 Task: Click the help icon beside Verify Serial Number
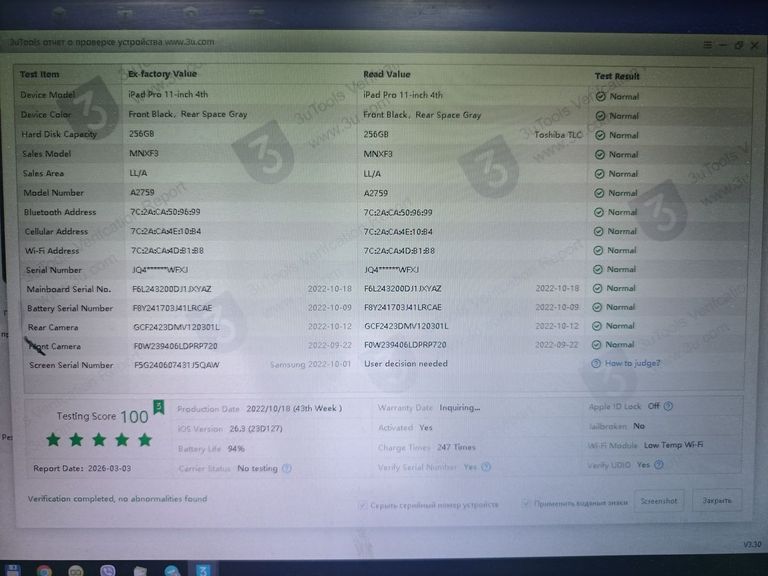[486, 467]
